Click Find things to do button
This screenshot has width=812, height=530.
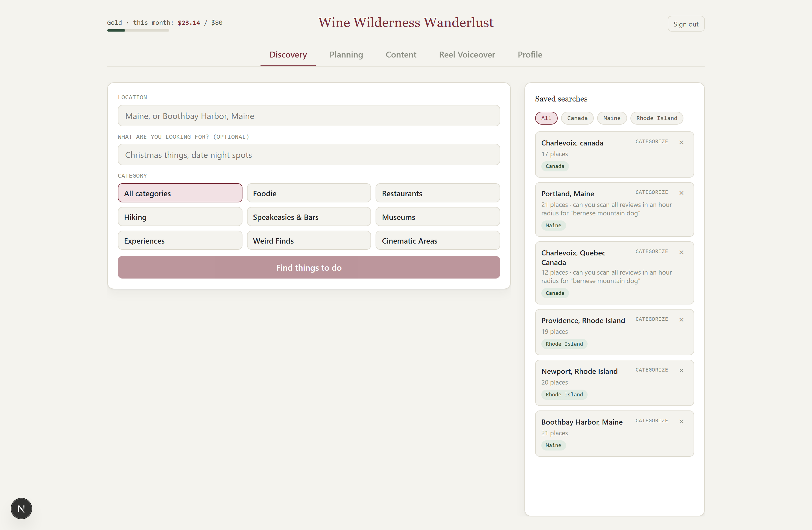coord(309,267)
